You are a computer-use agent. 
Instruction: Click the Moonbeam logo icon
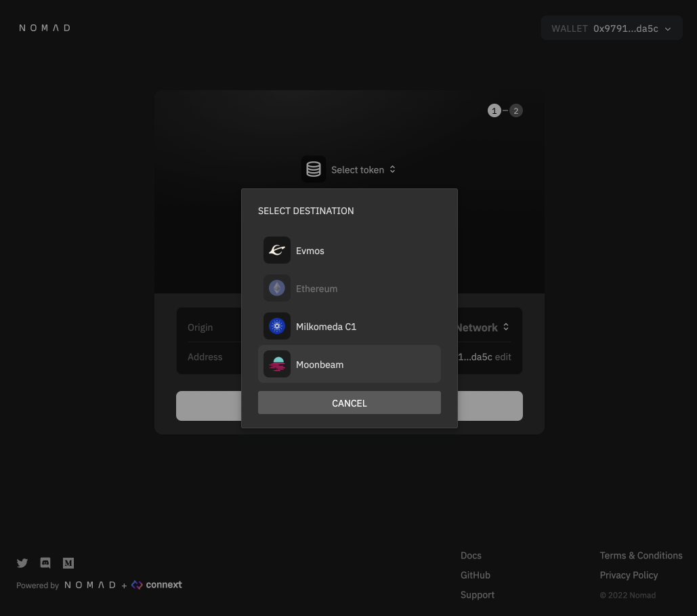276,364
